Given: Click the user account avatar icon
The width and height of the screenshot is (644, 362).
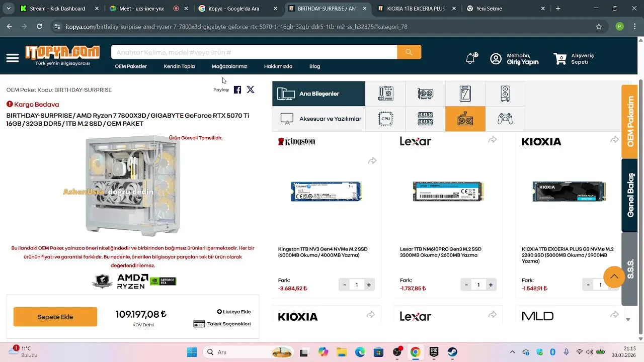Looking at the screenshot, I should pos(496,59).
